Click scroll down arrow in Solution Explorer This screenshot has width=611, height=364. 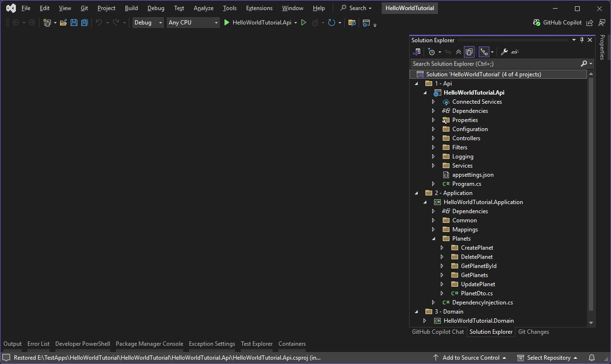(591, 323)
